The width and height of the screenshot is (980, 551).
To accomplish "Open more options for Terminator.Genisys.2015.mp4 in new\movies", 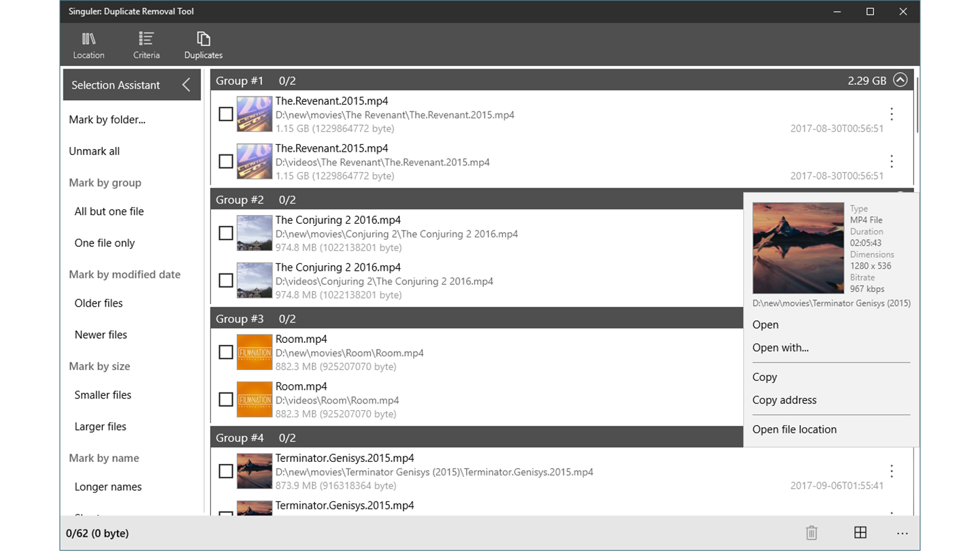I will 892,471.
